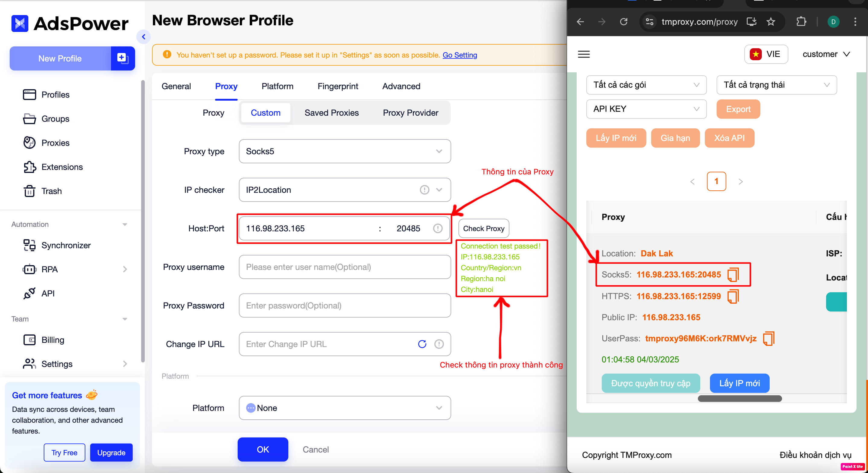Select the Custom proxy option
The height and width of the screenshot is (473, 868).
pyautogui.click(x=265, y=113)
